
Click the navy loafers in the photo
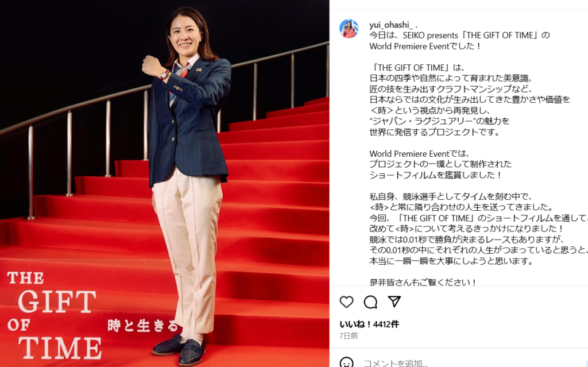point(179,350)
